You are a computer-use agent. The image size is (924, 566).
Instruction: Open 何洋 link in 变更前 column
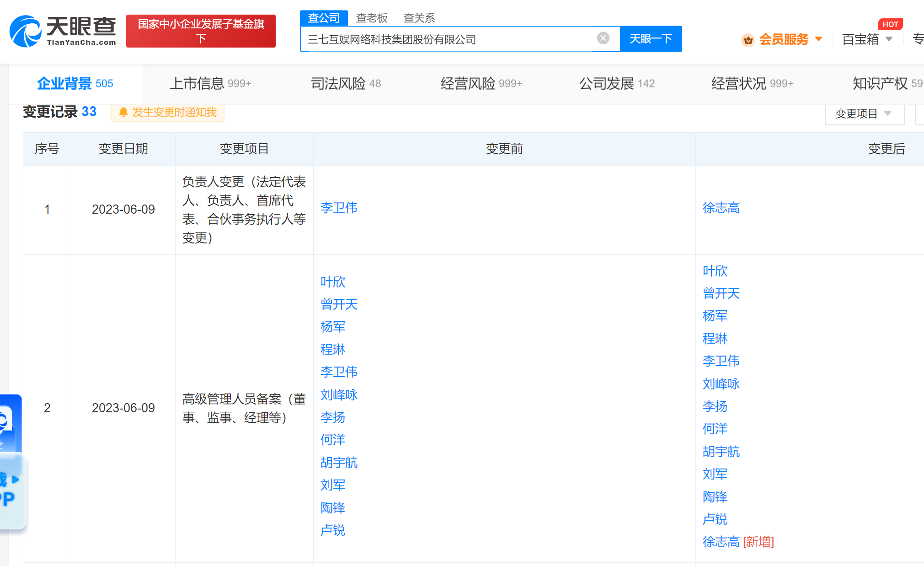tap(333, 440)
